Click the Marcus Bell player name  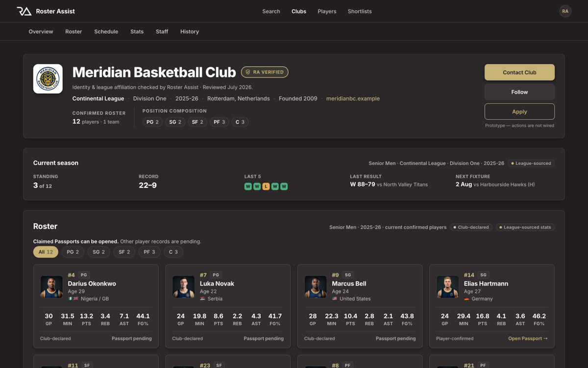point(349,284)
